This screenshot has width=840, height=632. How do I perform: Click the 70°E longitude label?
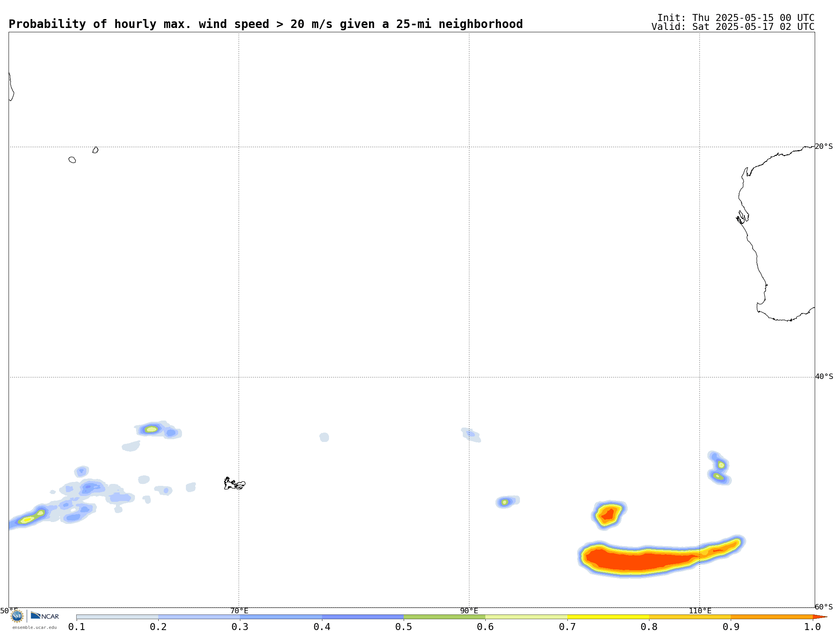[239, 611]
